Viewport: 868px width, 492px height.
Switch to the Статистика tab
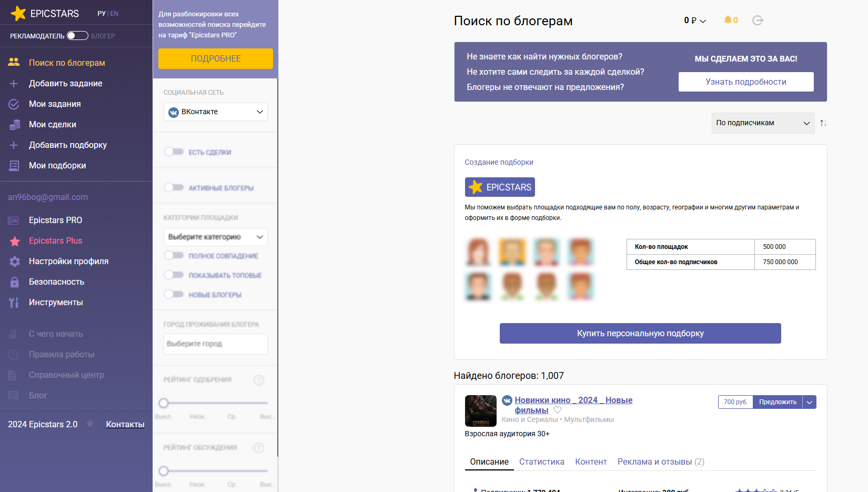[542, 461]
